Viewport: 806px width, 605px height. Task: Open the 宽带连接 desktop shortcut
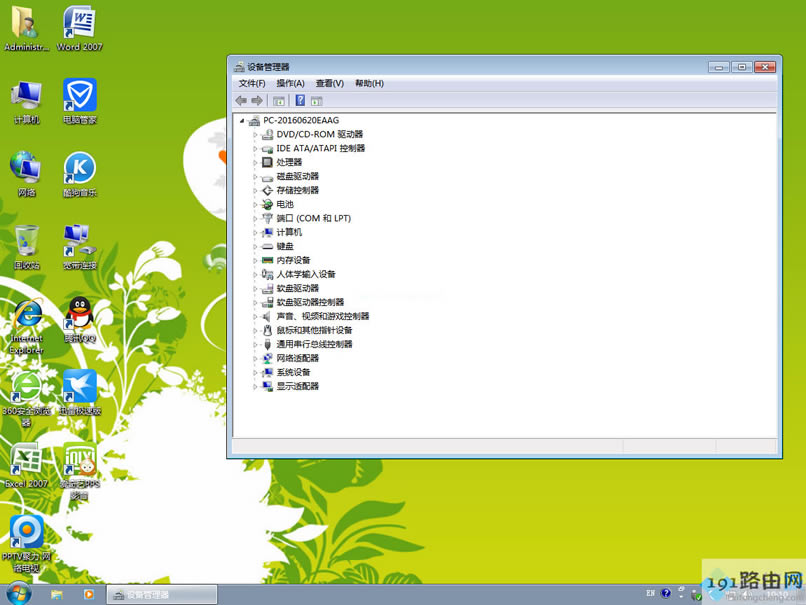(x=80, y=247)
